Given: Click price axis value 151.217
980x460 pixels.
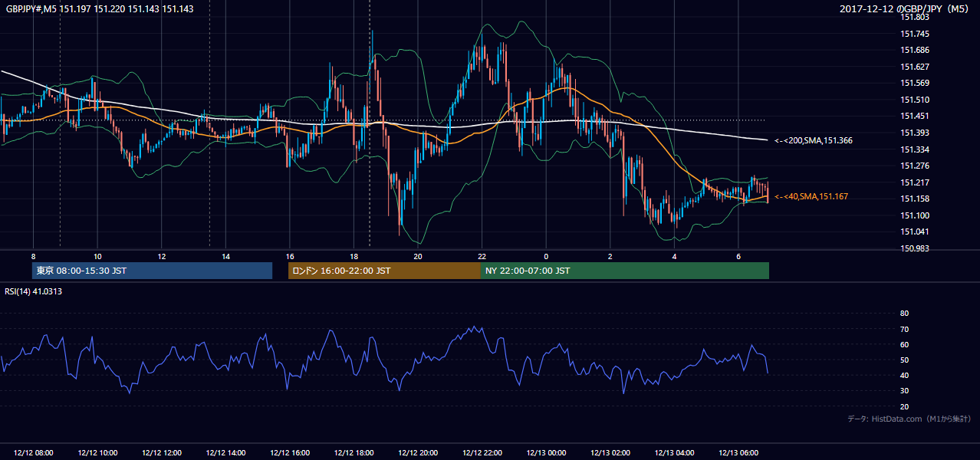Looking at the screenshot, I should tap(915, 182).
